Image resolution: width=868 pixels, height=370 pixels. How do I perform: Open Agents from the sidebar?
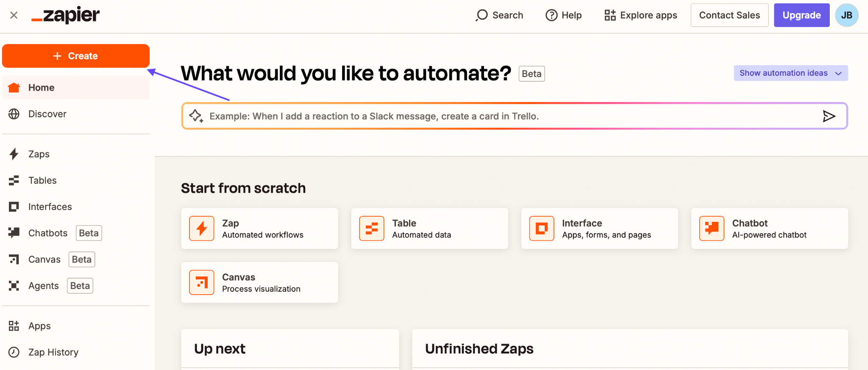pyautogui.click(x=76, y=286)
